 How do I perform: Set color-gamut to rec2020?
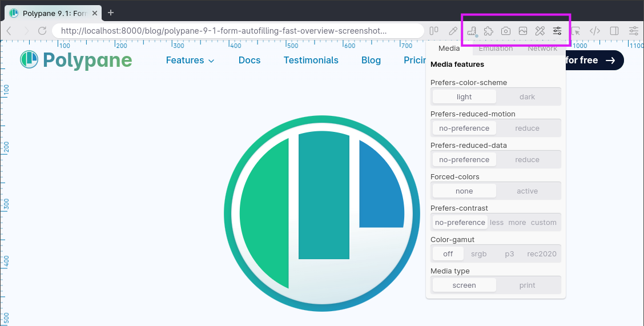(542, 253)
